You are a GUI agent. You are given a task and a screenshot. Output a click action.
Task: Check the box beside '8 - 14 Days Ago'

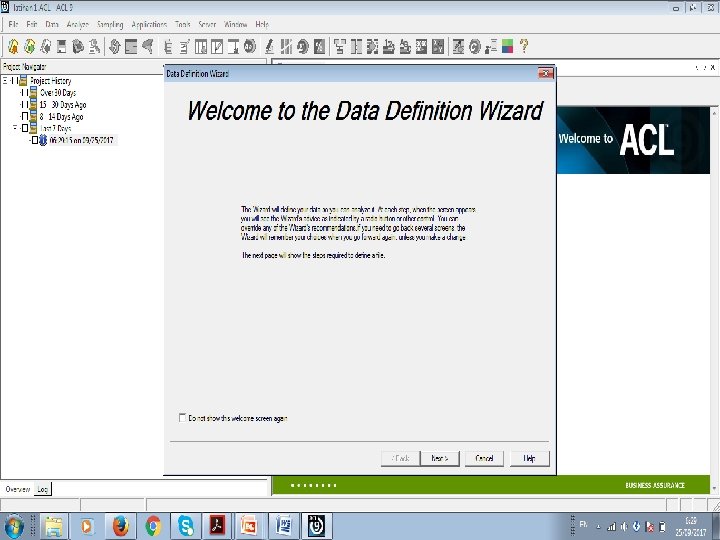point(25,116)
